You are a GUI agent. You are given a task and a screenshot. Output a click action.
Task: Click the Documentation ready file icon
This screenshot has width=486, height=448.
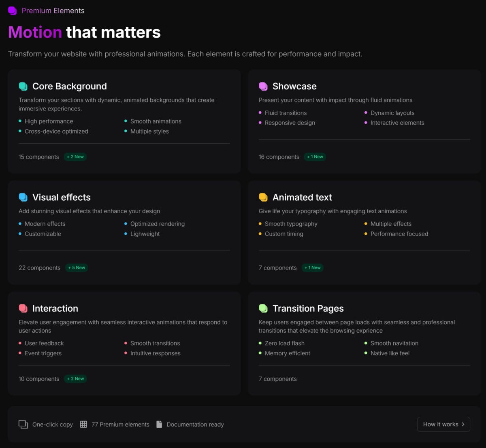click(x=159, y=425)
